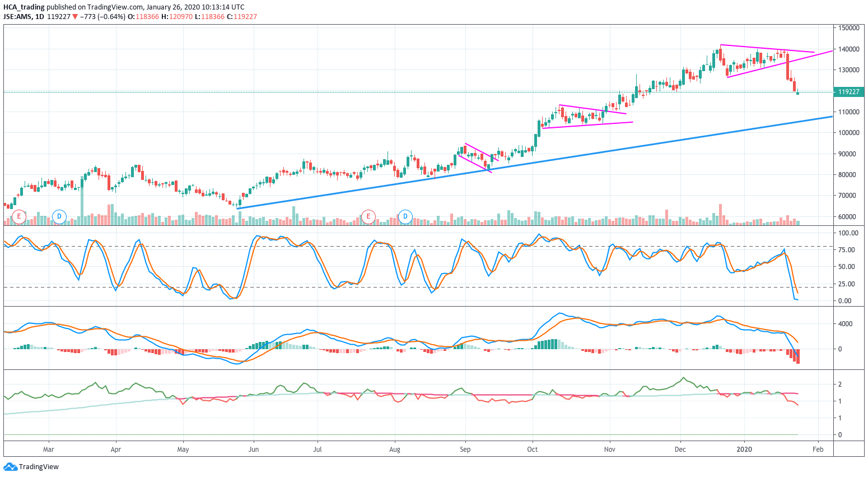
Task: Click the 2 label on the bottom pane scale
Action: [x=840, y=385]
